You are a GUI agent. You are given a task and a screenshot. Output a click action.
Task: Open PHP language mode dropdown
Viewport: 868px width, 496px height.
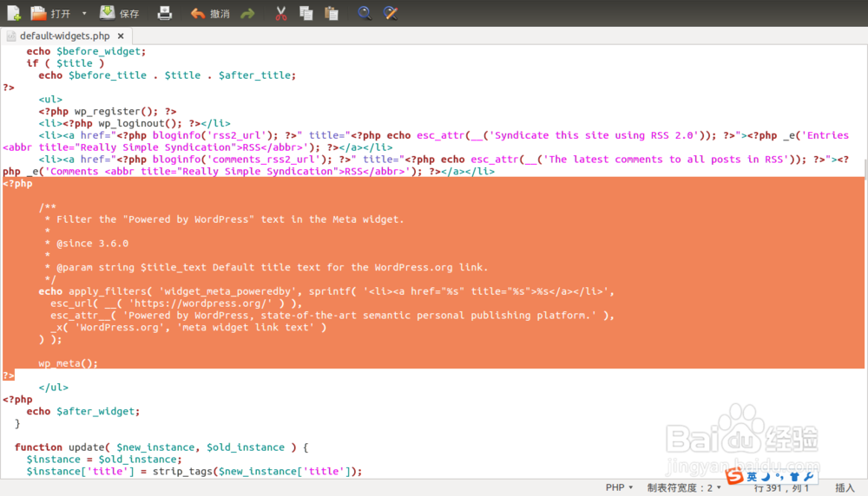coord(619,487)
